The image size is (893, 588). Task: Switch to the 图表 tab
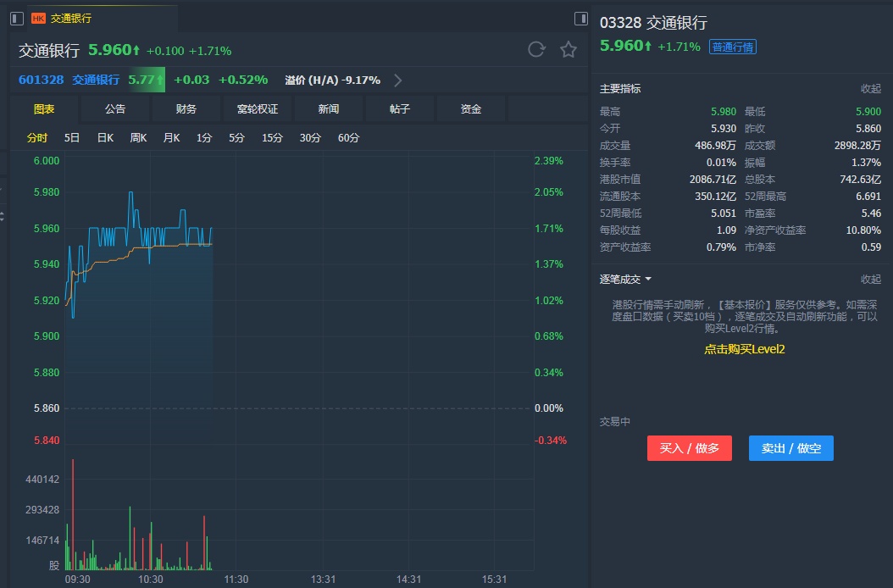44,108
